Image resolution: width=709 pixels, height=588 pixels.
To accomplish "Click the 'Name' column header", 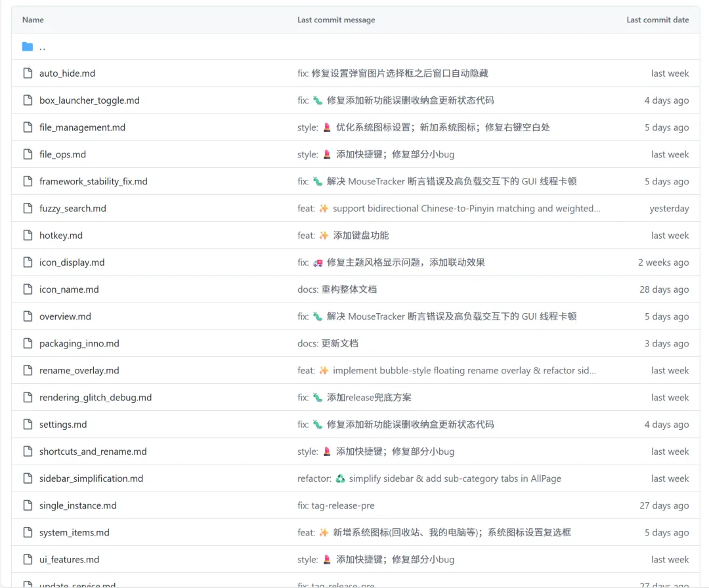I will coord(33,20).
